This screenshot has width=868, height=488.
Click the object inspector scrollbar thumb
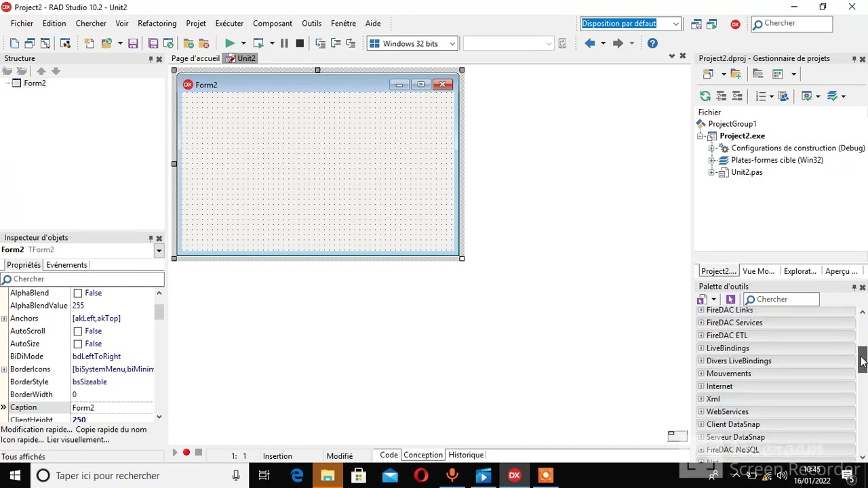coord(159,312)
